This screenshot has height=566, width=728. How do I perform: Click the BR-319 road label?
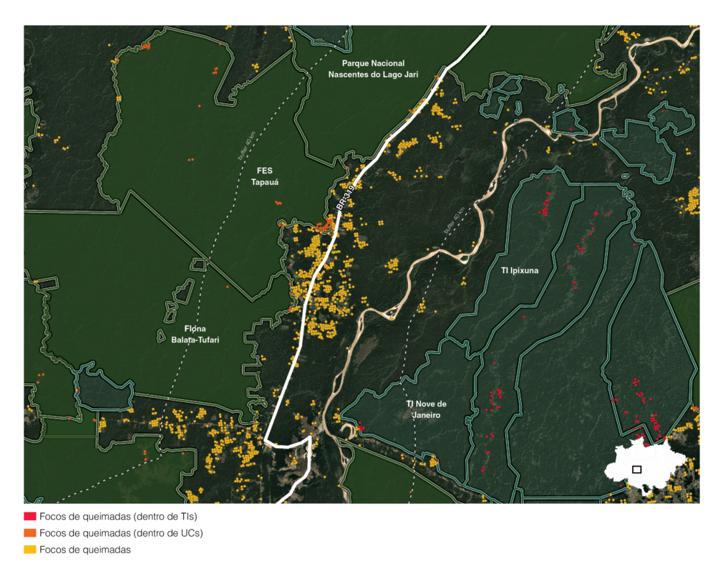345,198
